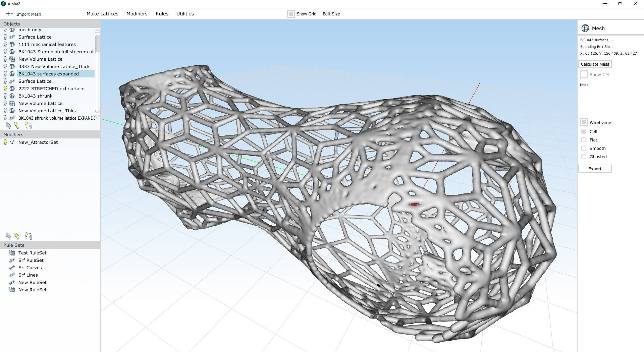Screen dimensions: 644x352
Task: Hide all modifiers with the grey bulbs icon in Modifiers
Action: (x=8, y=236)
